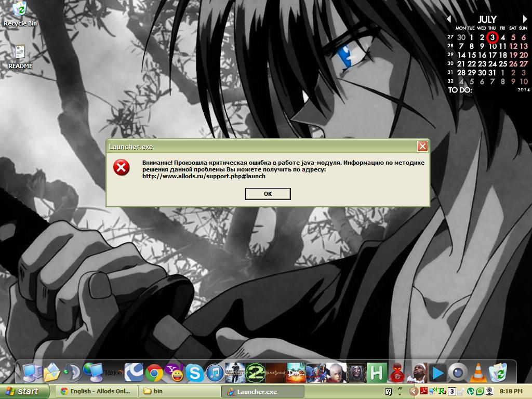532x399 pixels.
Task: Close the Launcher.exe error dialog
Action: (422, 147)
